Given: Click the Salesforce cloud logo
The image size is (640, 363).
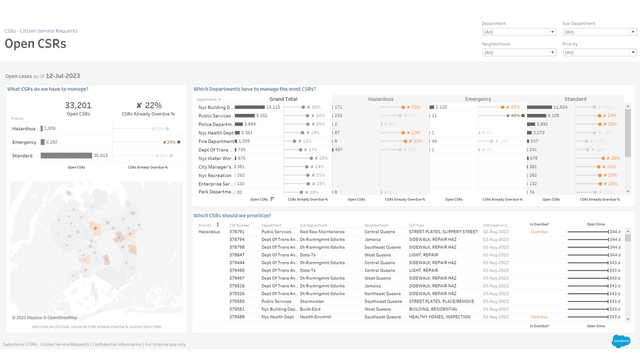Looking at the screenshot, I should (621, 341).
